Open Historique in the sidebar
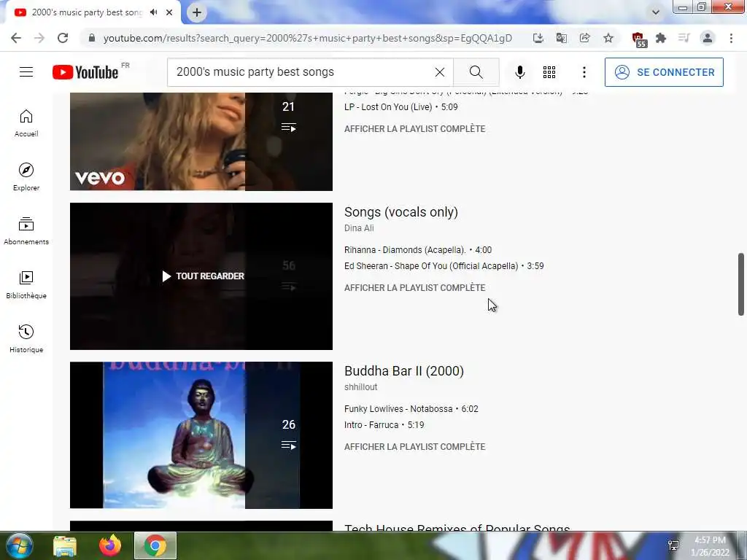Viewport: 747px width, 560px height. tap(26, 339)
